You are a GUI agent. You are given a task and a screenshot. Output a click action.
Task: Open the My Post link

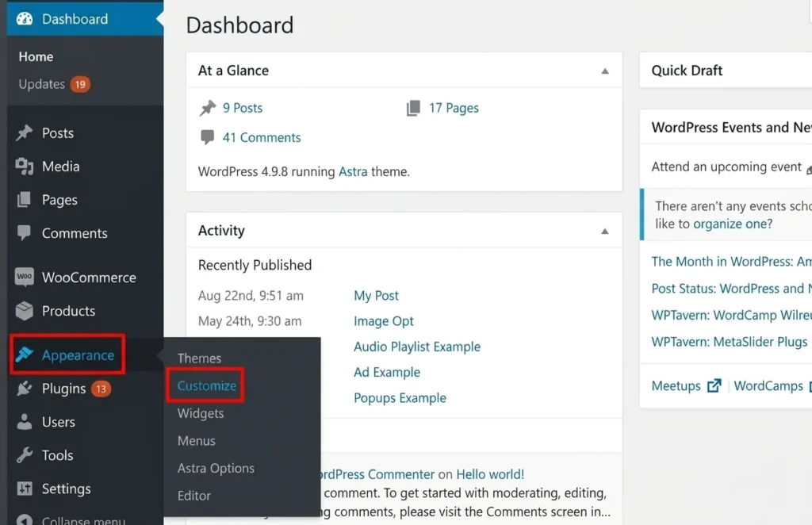376,296
